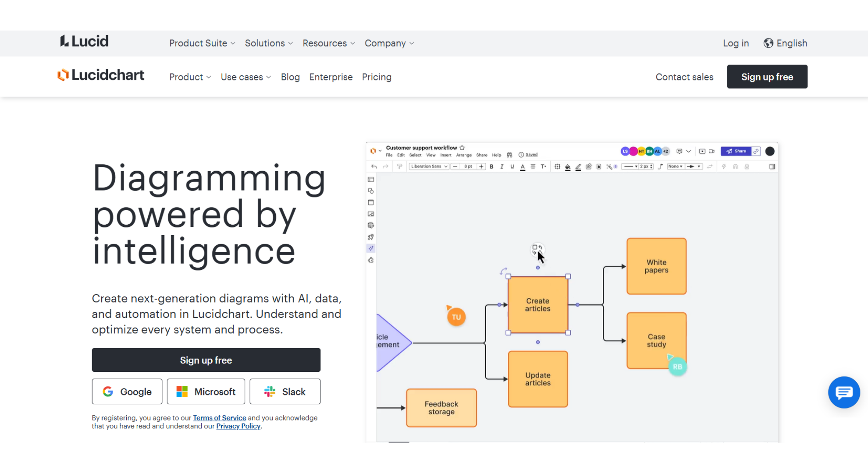
Task: Open the AI magic wand suggestions
Action: (x=609, y=166)
